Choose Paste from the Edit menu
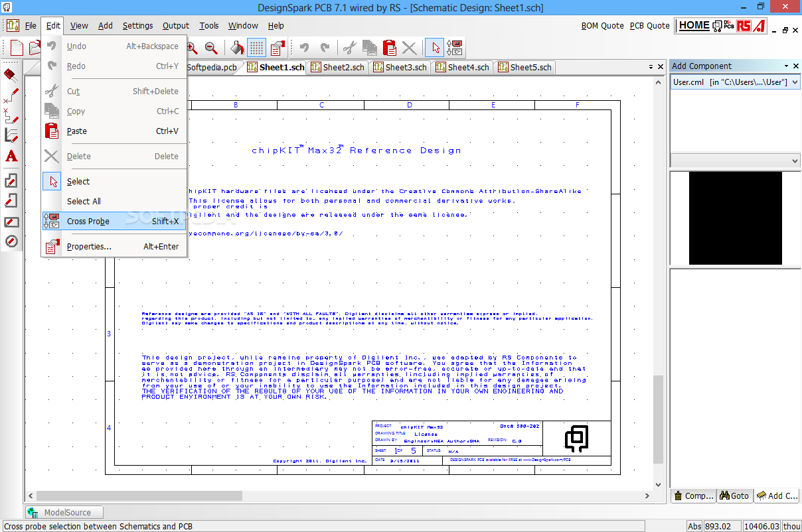Viewport: 802px width, 532px height. [x=114, y=131]
